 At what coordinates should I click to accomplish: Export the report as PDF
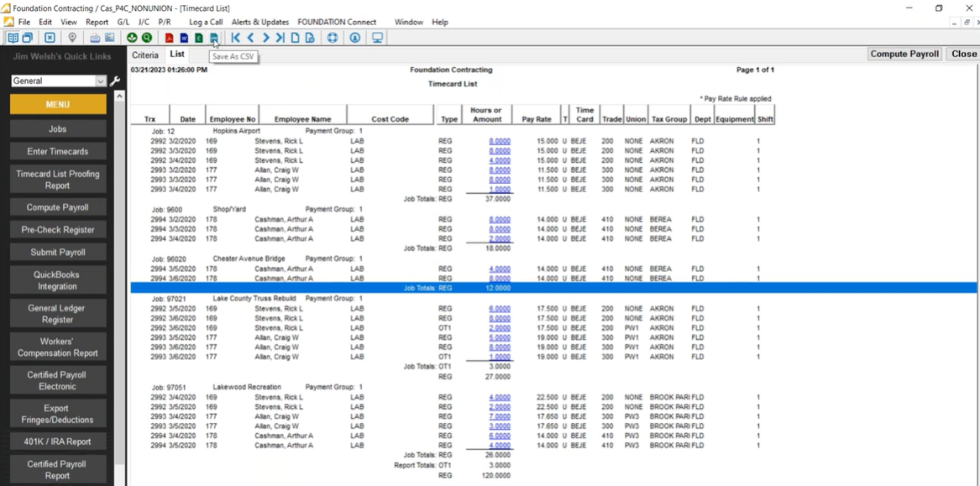pos(169,38)
